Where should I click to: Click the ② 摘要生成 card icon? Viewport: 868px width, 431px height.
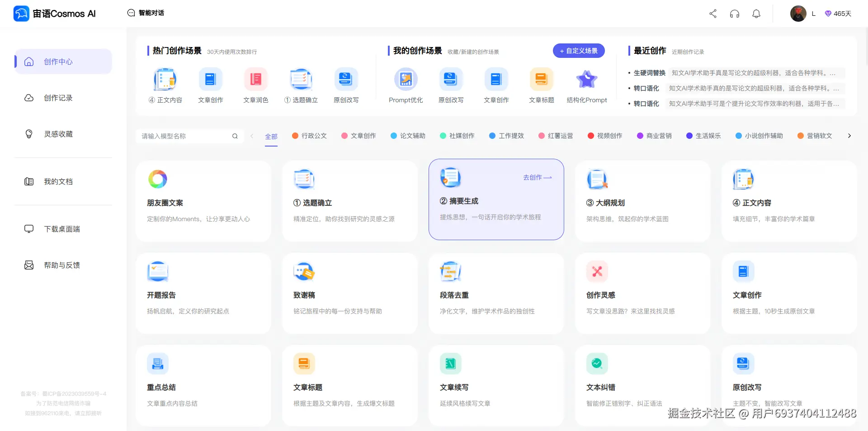pos(451,178)
